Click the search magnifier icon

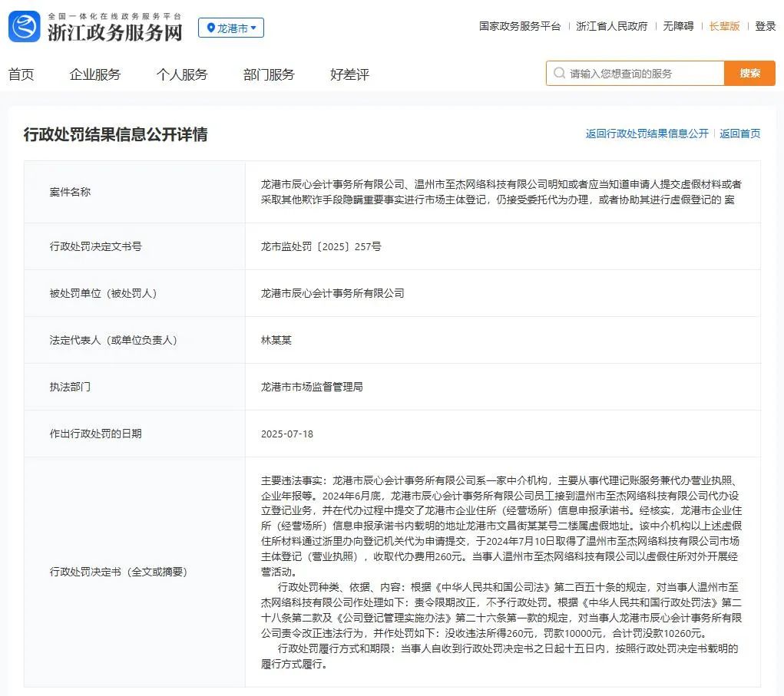(559, 74)
